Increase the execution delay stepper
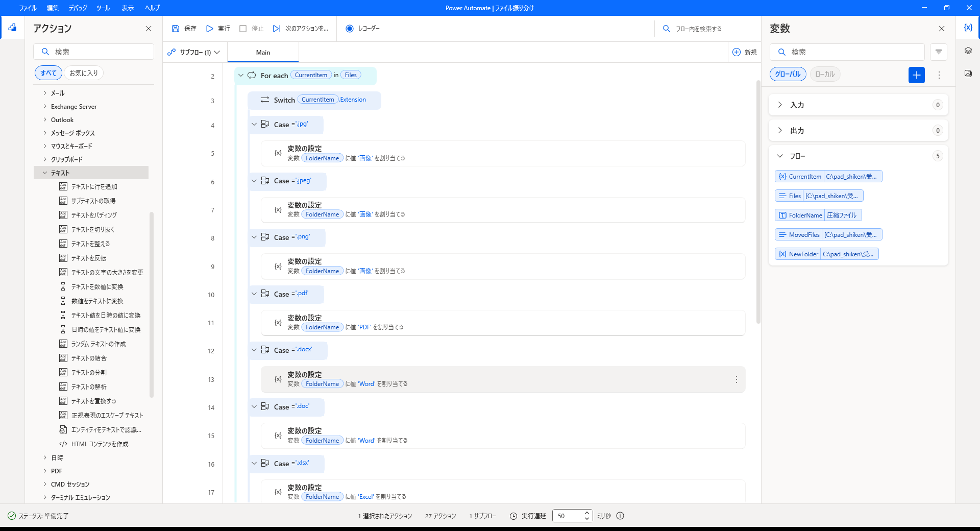The image size is (980, 531). tap(587, 513)
